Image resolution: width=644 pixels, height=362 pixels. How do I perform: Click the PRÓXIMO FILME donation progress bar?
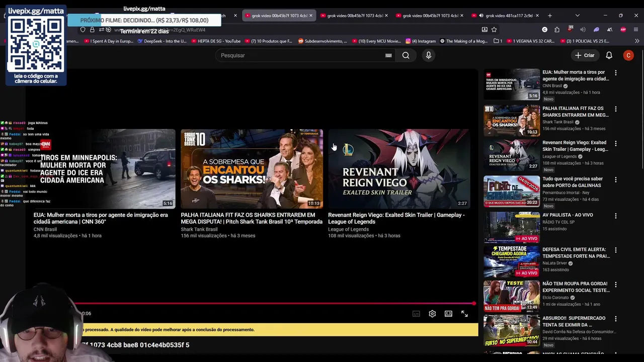(x=144, y=21)
